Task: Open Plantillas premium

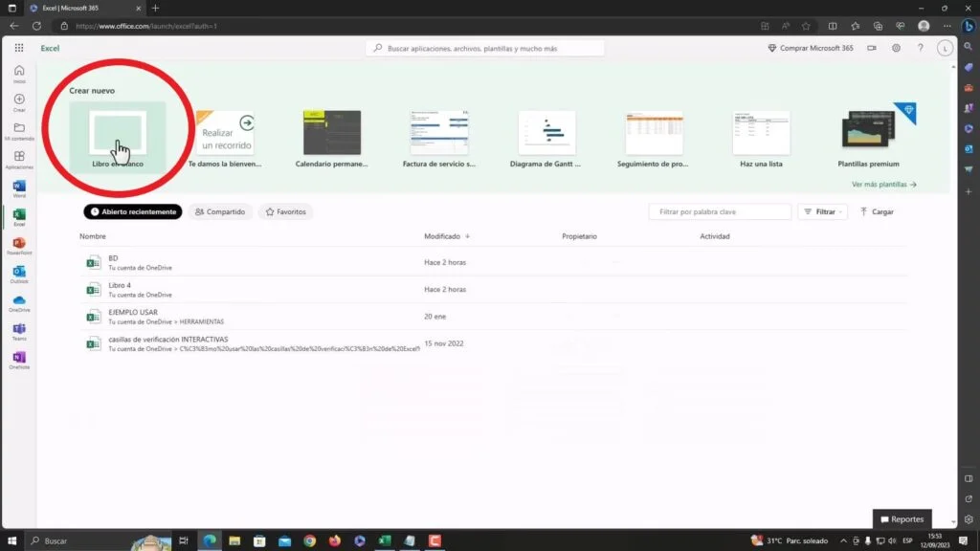Action: click(x=868, y=138)
